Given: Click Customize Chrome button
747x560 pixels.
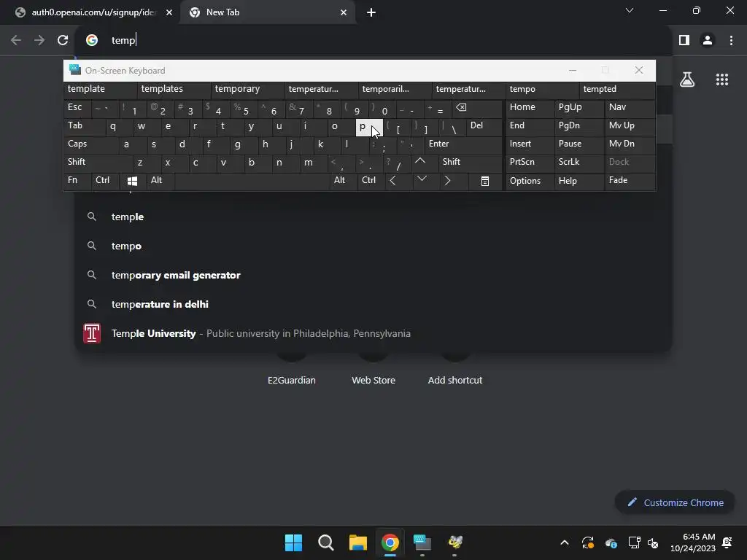Looking at the screenshot, I should (675, 503).
